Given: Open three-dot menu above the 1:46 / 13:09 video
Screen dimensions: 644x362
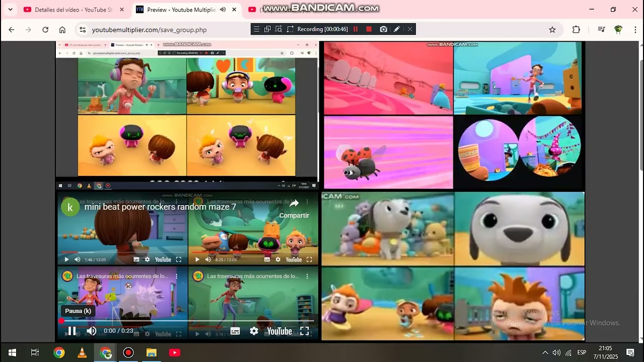Looking at the screenshot, I should click(177, 202).
